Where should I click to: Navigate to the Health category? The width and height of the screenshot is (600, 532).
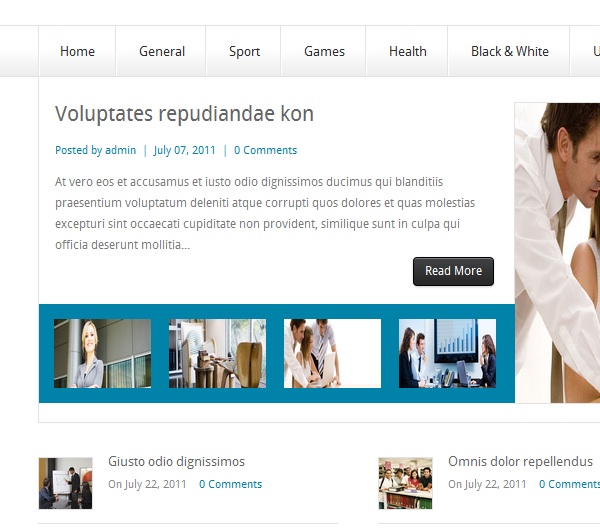408,51
